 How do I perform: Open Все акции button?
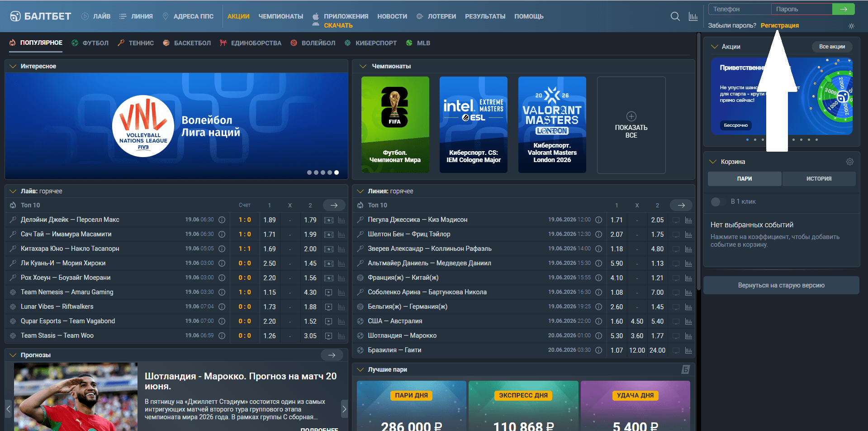point(832,47)
